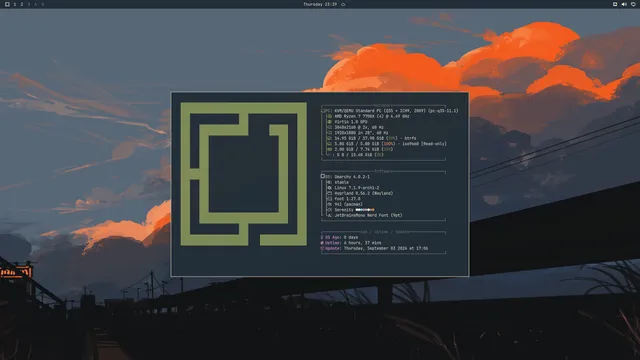This screenshot has width=640, height=360.
Task: Click the text 'JetBrainsMono Nerd Font (9pt)'
Action: [368, 216]
